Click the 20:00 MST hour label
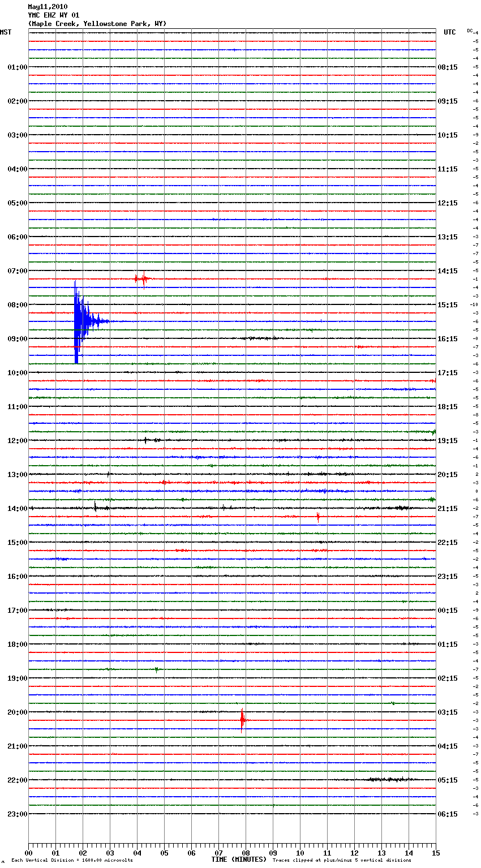The width and height of the screenshot is (481, 868). pos(18,712)
